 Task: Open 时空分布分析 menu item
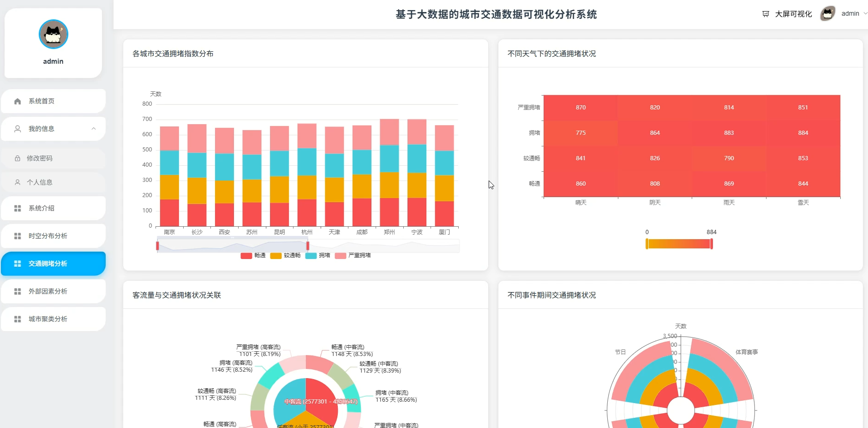coord(53,236)
